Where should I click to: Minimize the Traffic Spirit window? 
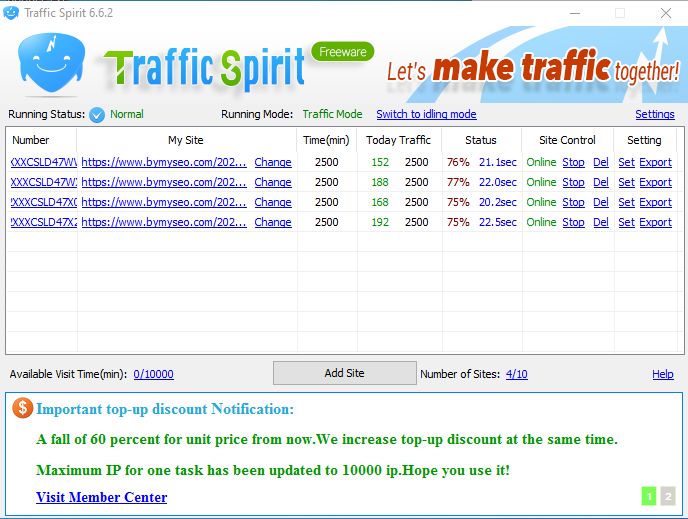pos(575,13)
